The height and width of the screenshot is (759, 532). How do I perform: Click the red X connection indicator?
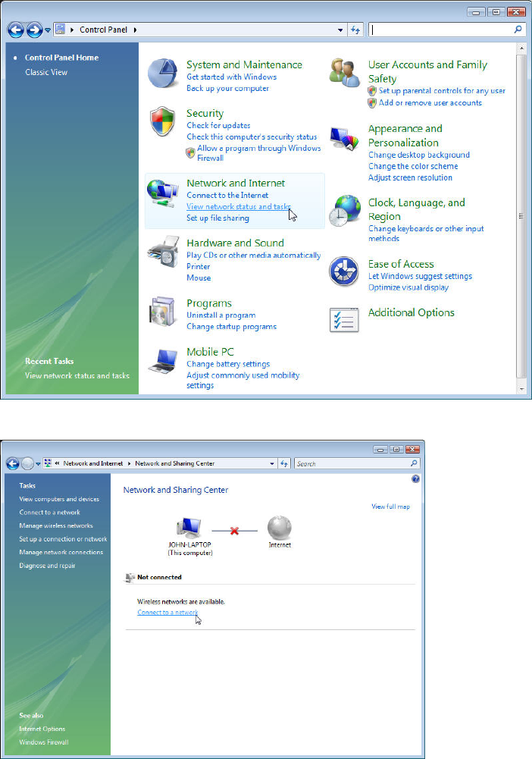(x=235, y=531)
